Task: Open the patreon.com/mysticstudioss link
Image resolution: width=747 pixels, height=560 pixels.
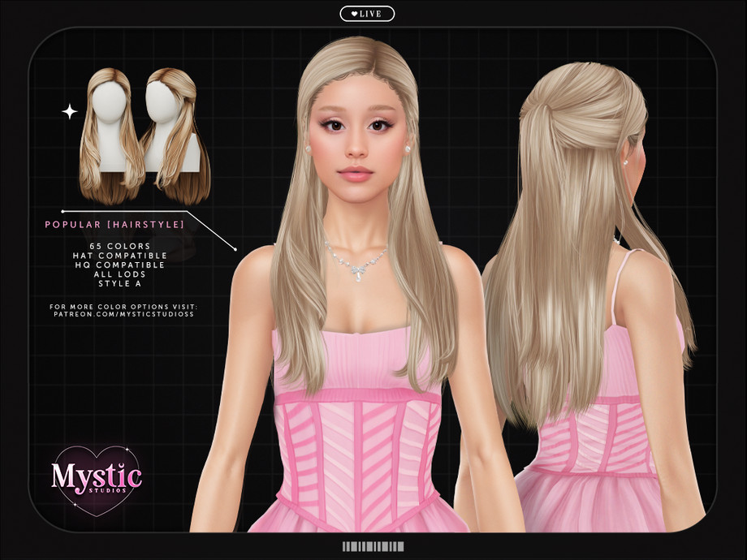Action: click(x=123, y=313)
